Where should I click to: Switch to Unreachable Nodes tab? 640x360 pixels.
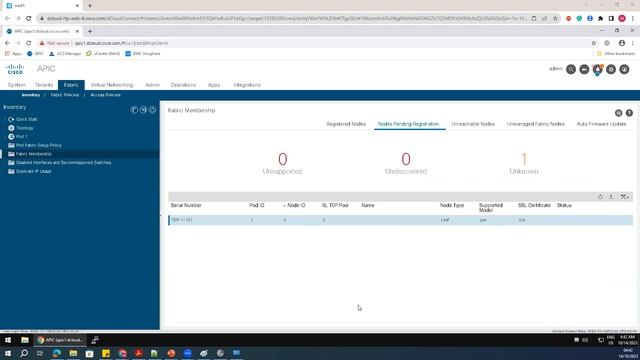473,124
